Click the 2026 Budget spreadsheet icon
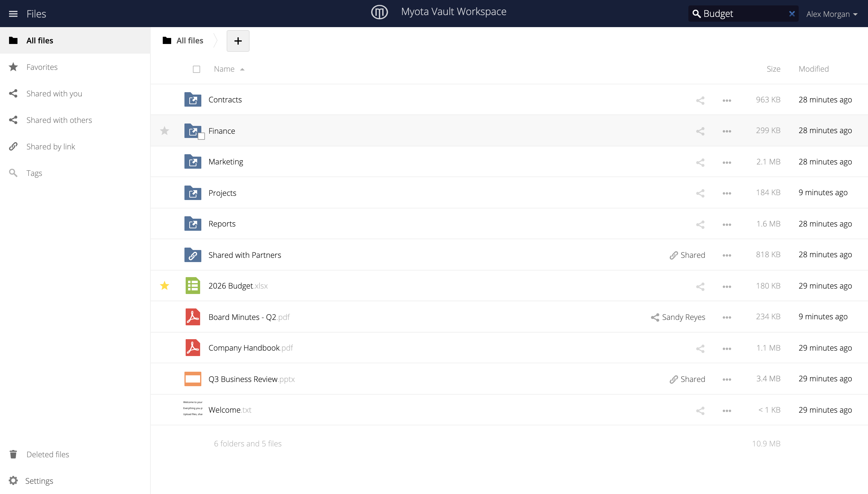Screen dimensions: 868x494 click(x=193, y=286)
